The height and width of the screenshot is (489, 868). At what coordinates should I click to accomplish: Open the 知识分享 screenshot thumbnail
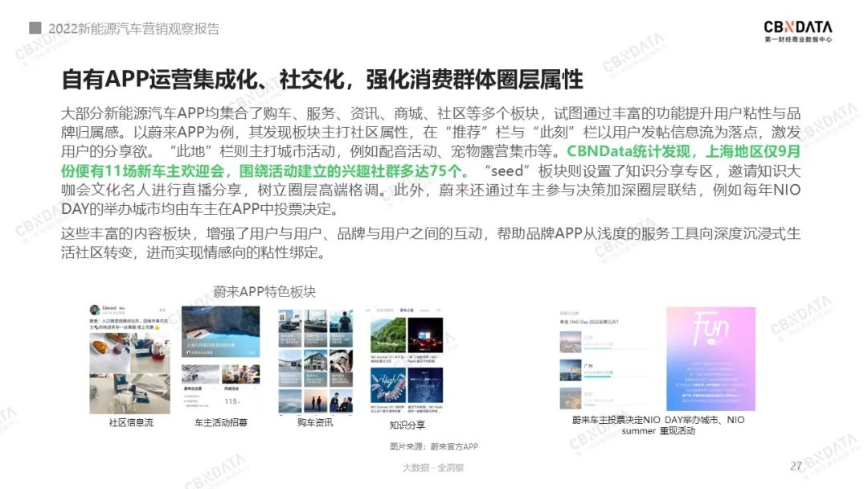[x=407, y=361]
